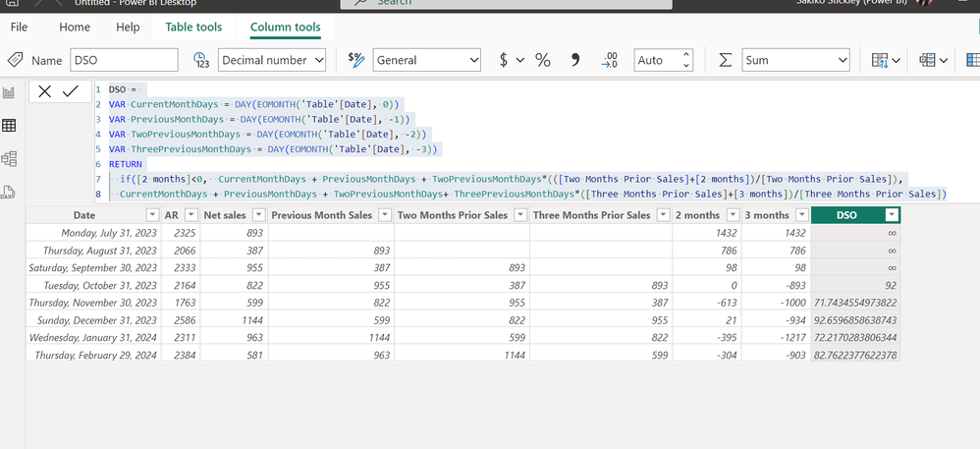Commit the formula with the checkmark
The height and width of the screenshot is (449, 980).
coord(71,91)
